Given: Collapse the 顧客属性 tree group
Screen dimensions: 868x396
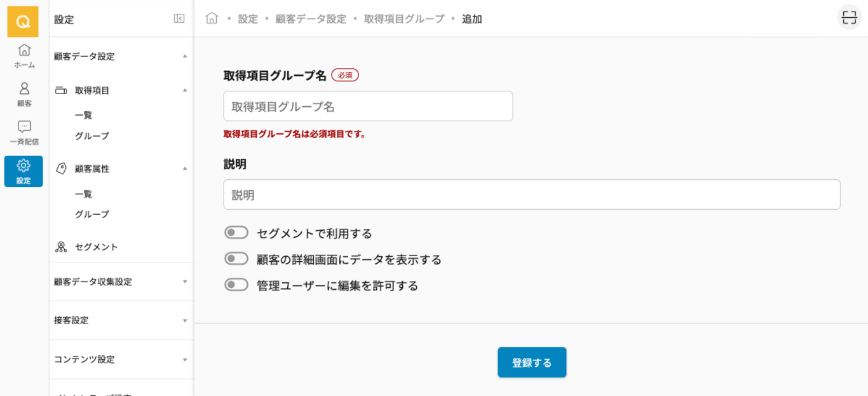Looking at the screenshot, I should coord(185,168).
